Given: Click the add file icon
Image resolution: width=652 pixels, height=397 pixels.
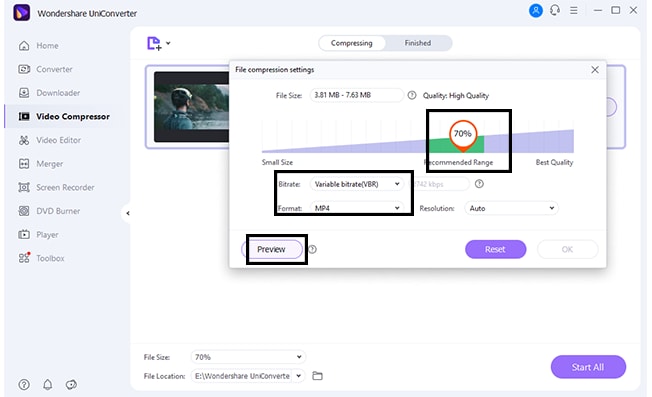Looking at the screenshot, I should (154, 43).
